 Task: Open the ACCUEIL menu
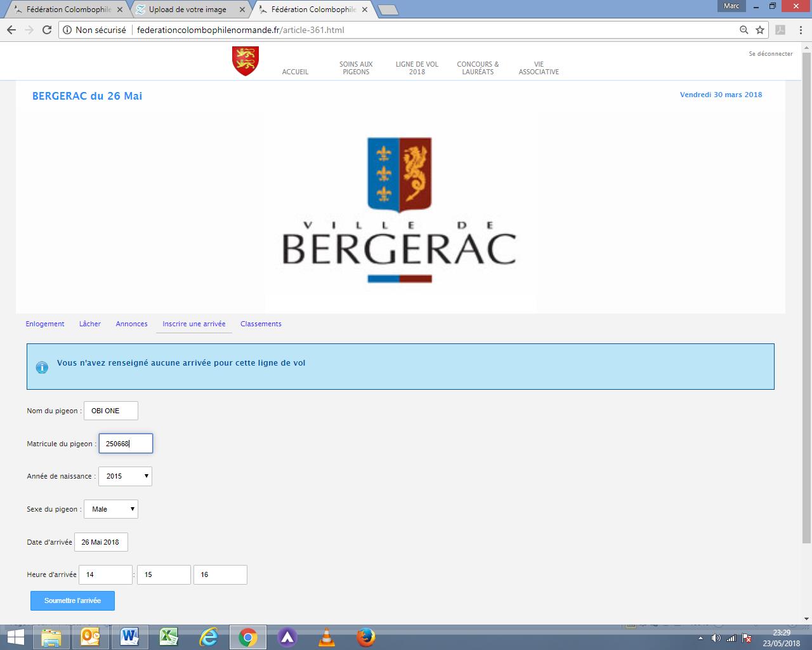[x=295, y=72]
